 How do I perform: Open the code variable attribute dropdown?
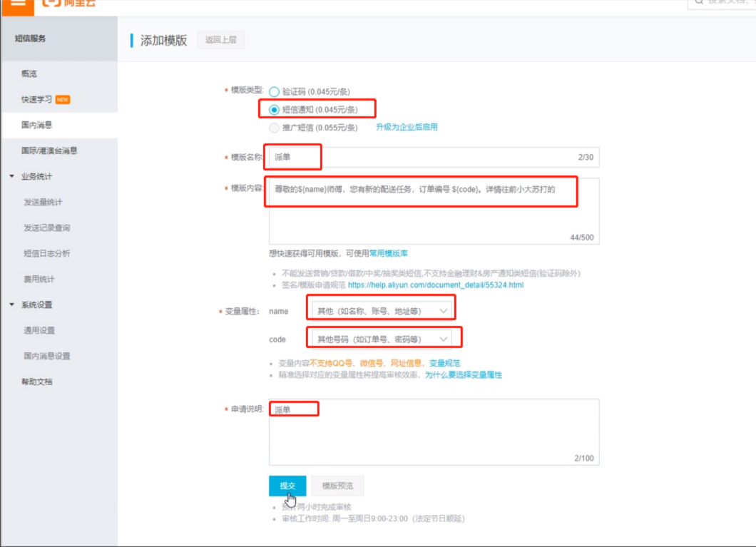point(382,339)
